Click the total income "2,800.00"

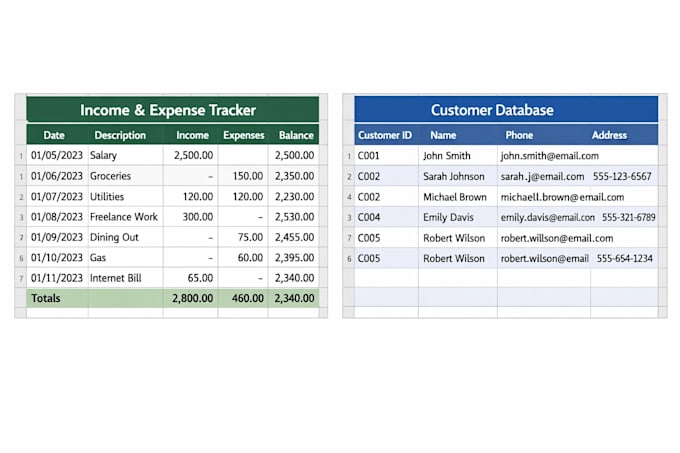(193, 298)
